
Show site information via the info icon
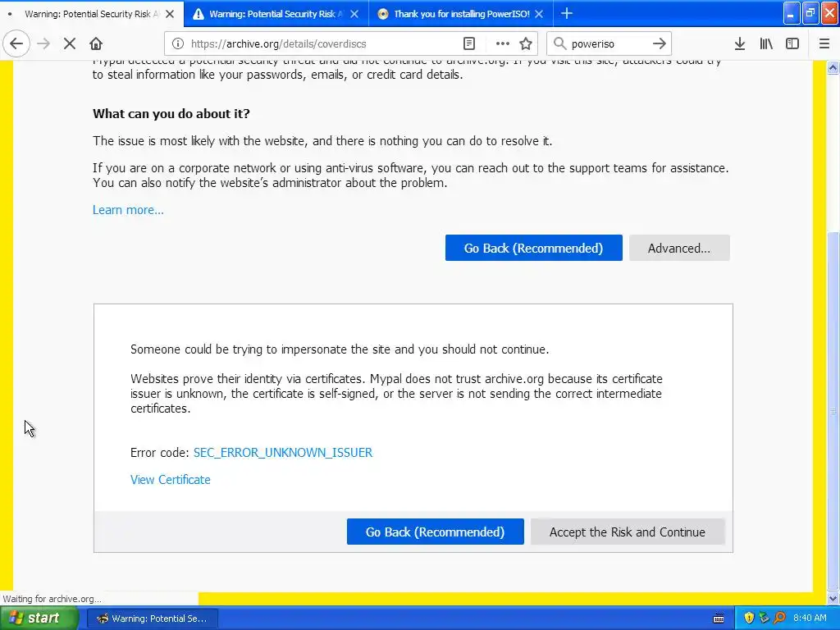tap(178, 44)
